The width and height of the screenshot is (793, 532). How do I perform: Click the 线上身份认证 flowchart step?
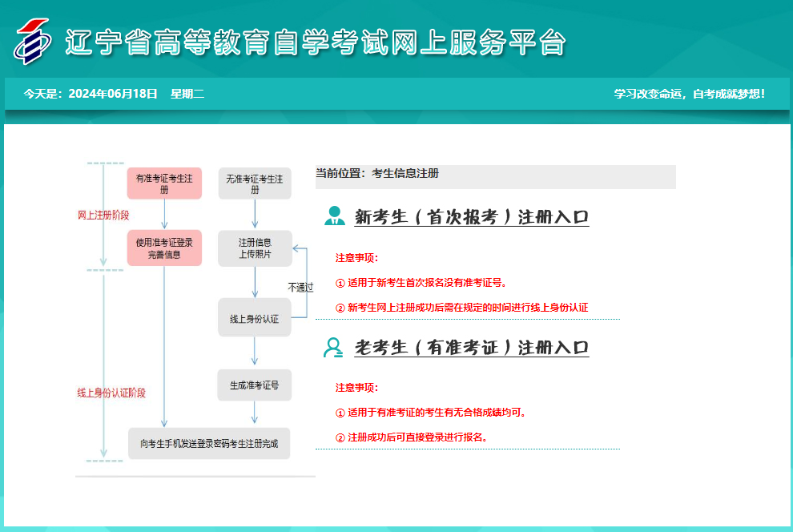(x=254, y=316)
